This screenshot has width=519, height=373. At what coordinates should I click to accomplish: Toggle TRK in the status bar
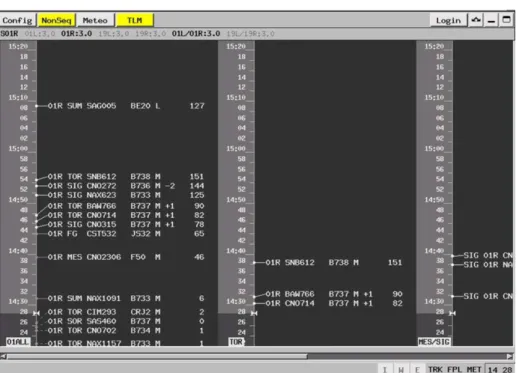coord(435,369)
